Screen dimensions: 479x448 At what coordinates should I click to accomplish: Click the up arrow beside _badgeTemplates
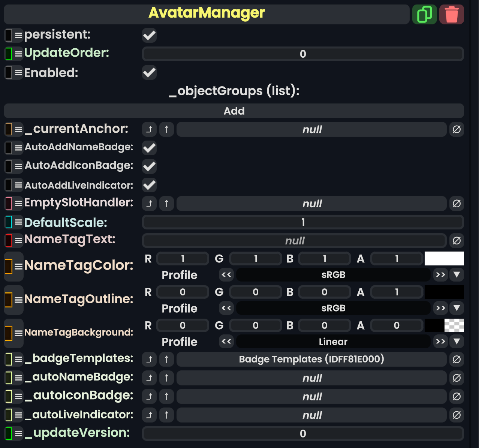[x=166, y=360]
